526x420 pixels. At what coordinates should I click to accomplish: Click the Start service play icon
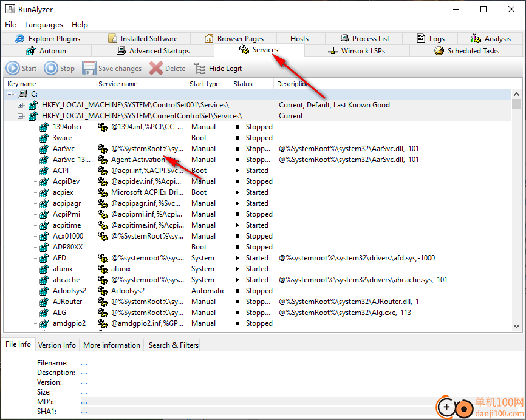tap(13, 69)
